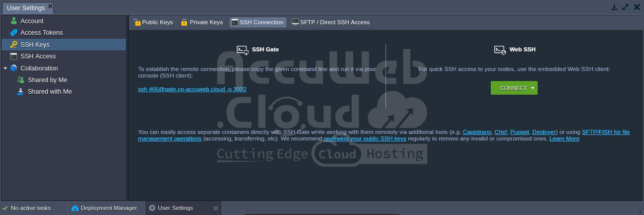
Task: Select SFTP / Direct SSH Access tab
Action: [x=331, y=22]
